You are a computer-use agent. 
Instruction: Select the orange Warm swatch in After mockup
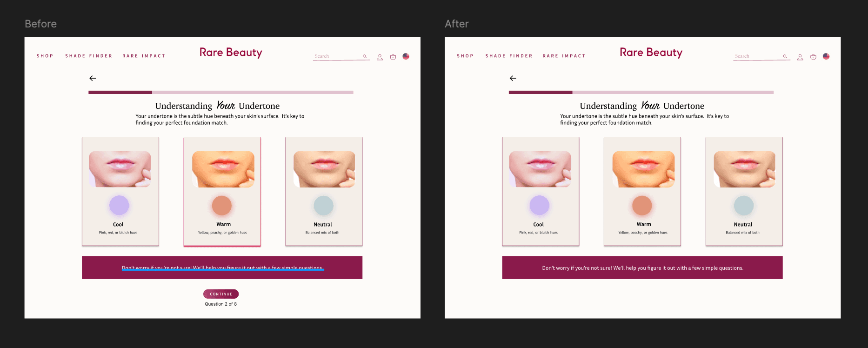click(x=642, y=205)
